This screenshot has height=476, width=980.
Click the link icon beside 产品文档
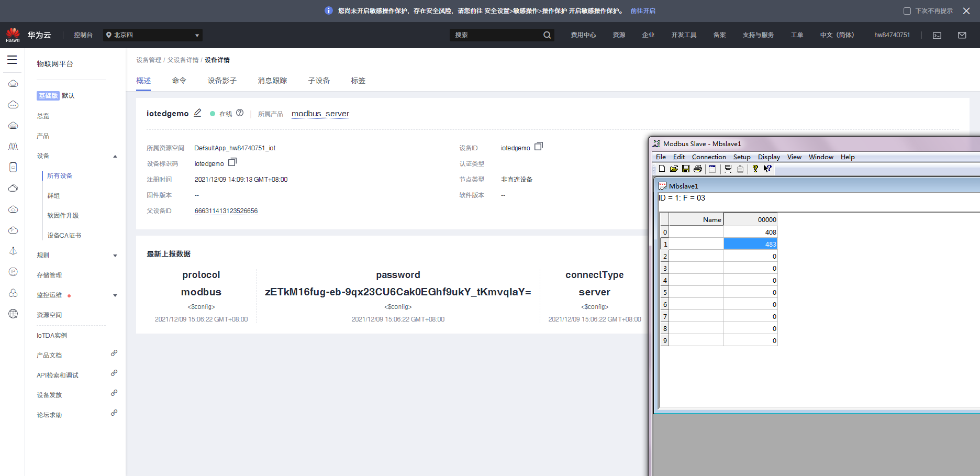pyautogui.click(x=114, y=353)
